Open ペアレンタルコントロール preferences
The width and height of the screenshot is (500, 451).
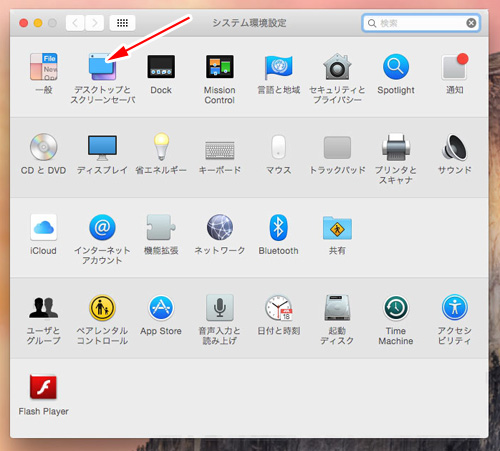[x=102, y=308]
